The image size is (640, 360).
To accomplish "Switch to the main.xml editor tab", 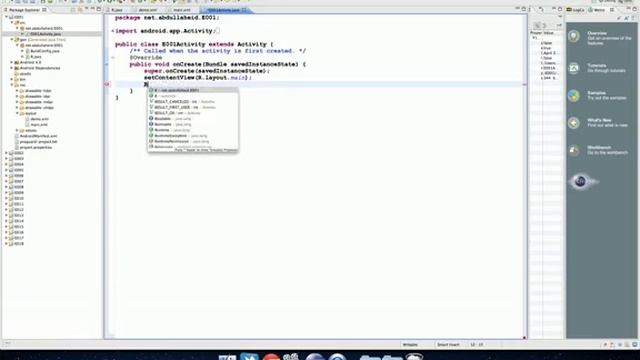I will tap(182, 10).
